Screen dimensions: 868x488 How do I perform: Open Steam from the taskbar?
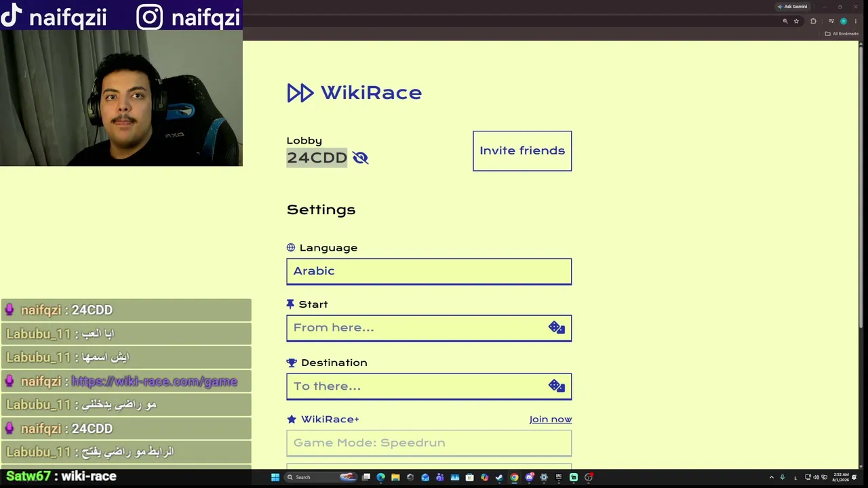(499, 477)
